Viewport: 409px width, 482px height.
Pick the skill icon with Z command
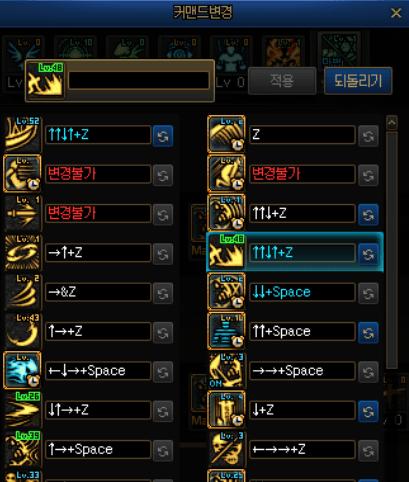click(x=226, y=134)
